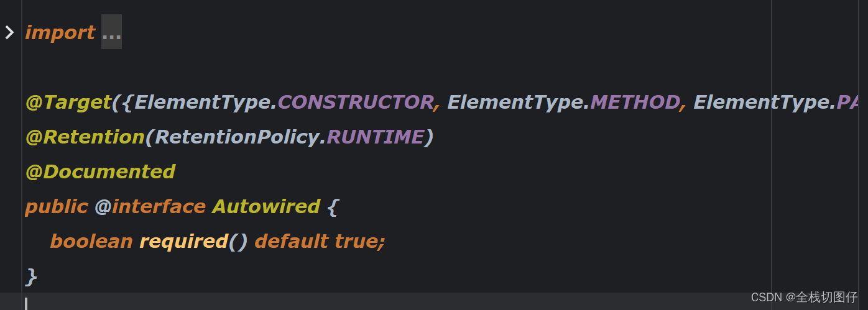Select the @Documented annotation
Image resolution: width=868 pixels, height=310 pixels.
point(100,171)
